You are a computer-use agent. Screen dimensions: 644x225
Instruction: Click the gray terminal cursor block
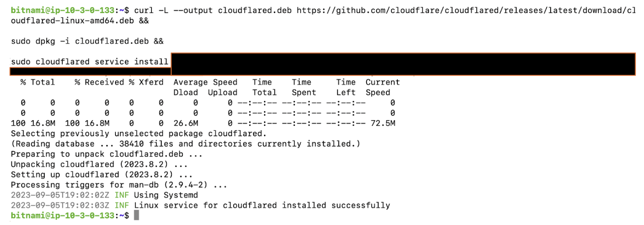point(136,216)
